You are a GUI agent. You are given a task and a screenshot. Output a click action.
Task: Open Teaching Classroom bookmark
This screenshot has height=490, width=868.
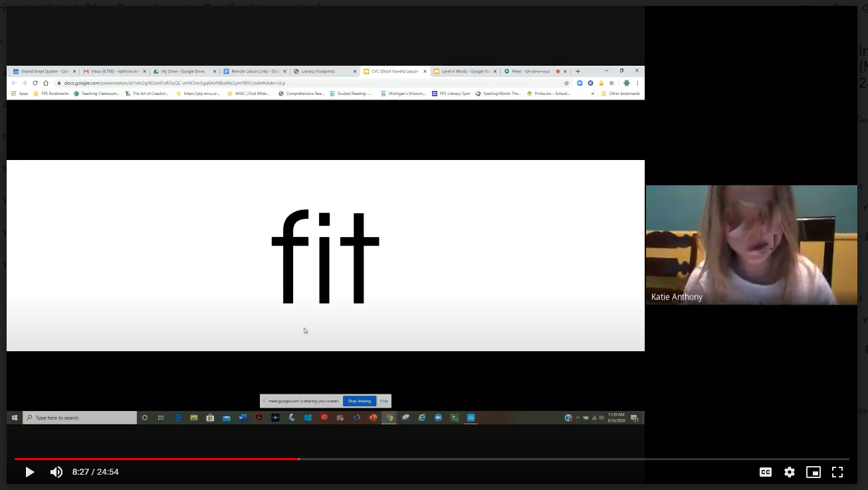[x=96, y=94]
